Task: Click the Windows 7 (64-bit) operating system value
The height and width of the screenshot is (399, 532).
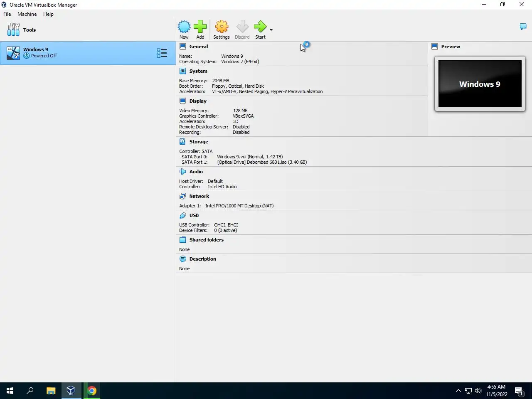Action: click(x=240, y=62)
